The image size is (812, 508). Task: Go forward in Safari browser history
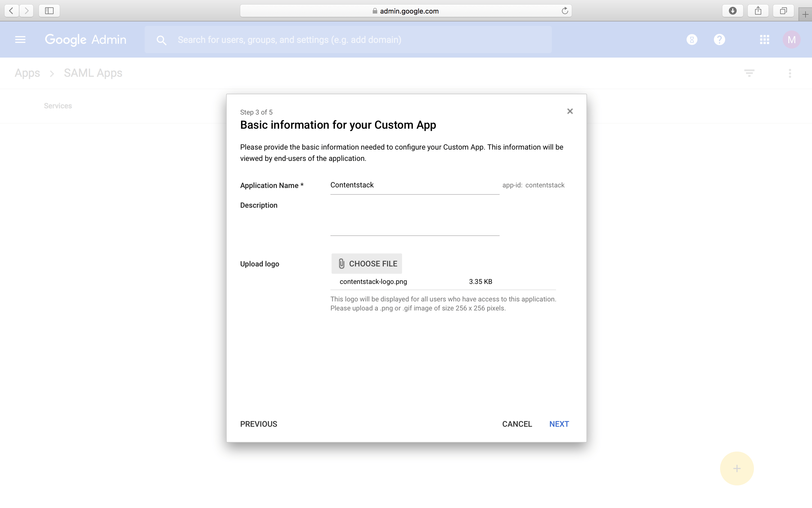pyautogui.click(x=26, y=11)
